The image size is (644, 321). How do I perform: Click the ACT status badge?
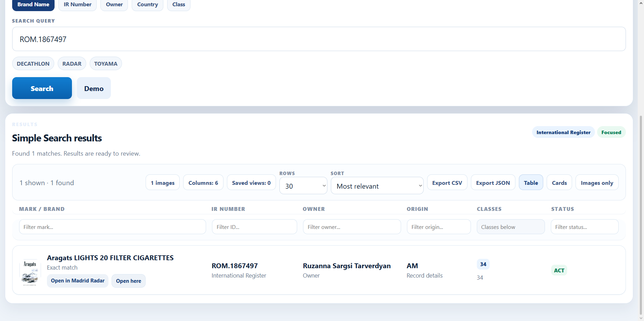[x=559, y=270]
